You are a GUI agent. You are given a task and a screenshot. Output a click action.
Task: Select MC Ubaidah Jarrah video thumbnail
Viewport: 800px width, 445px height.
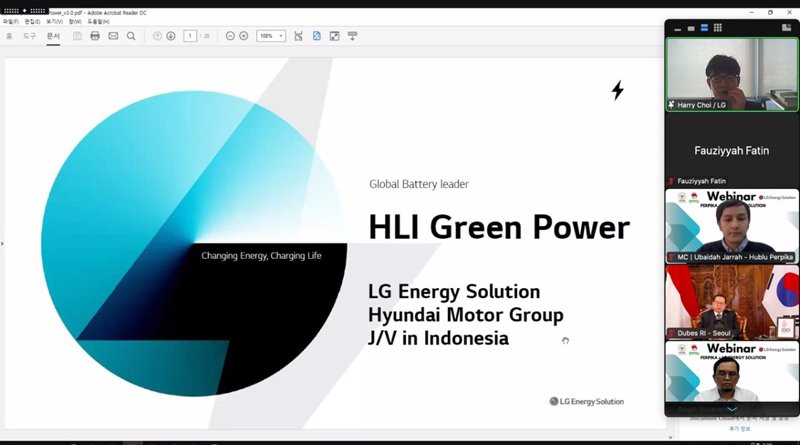point(732,226)
